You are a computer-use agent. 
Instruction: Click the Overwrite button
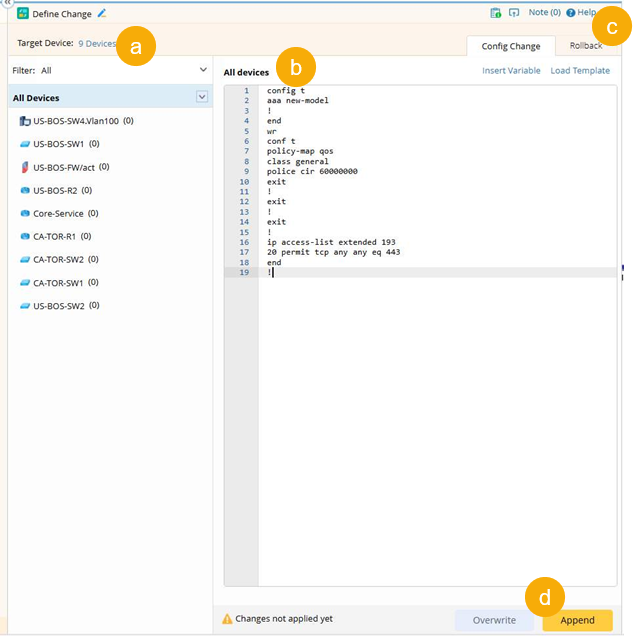494,620
